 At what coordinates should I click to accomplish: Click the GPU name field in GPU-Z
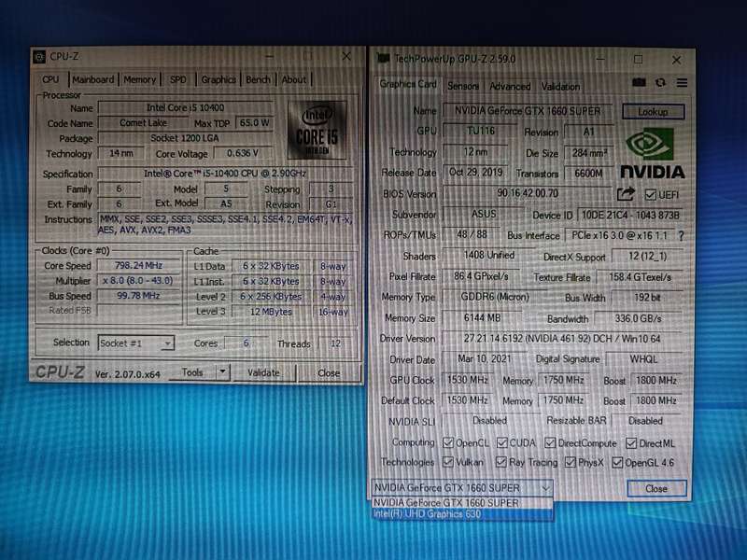[x=528, y=111]
